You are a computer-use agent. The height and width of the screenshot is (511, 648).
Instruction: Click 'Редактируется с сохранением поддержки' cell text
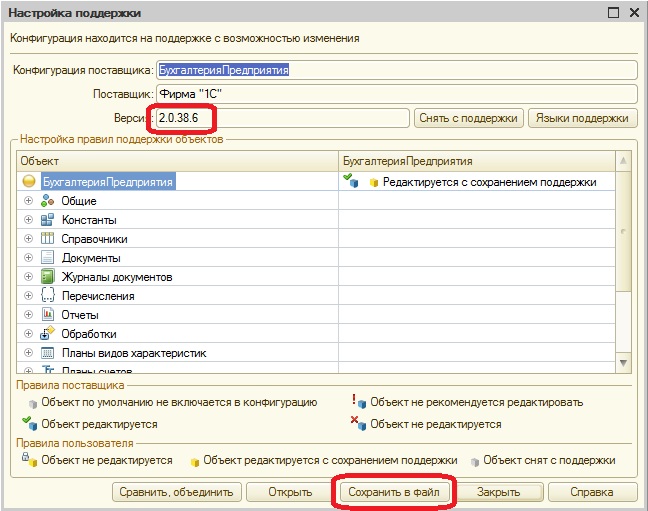click(x=490, y=182)
